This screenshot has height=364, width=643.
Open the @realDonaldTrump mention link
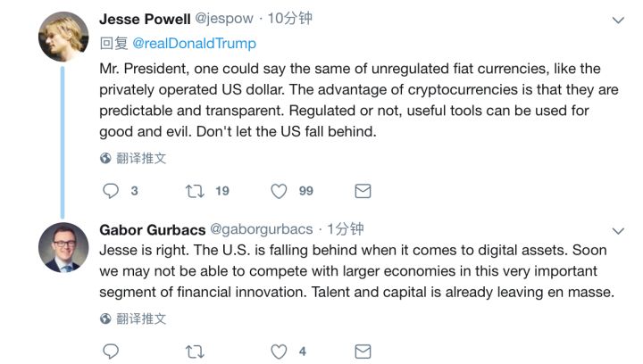194,43
